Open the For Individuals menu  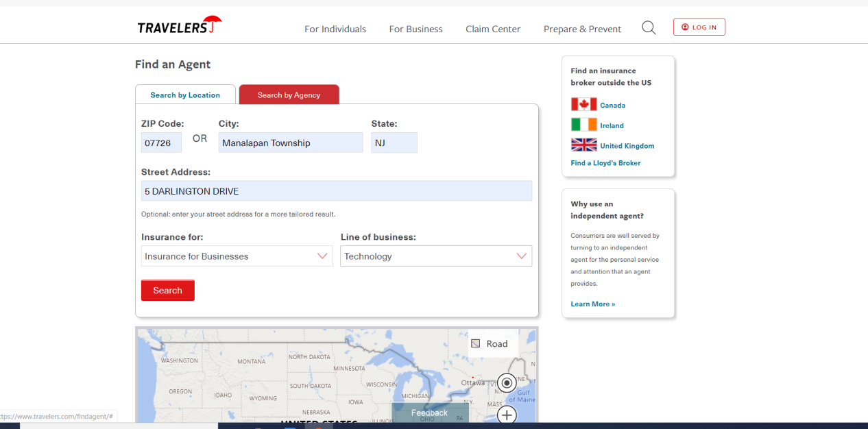point(335,29)
